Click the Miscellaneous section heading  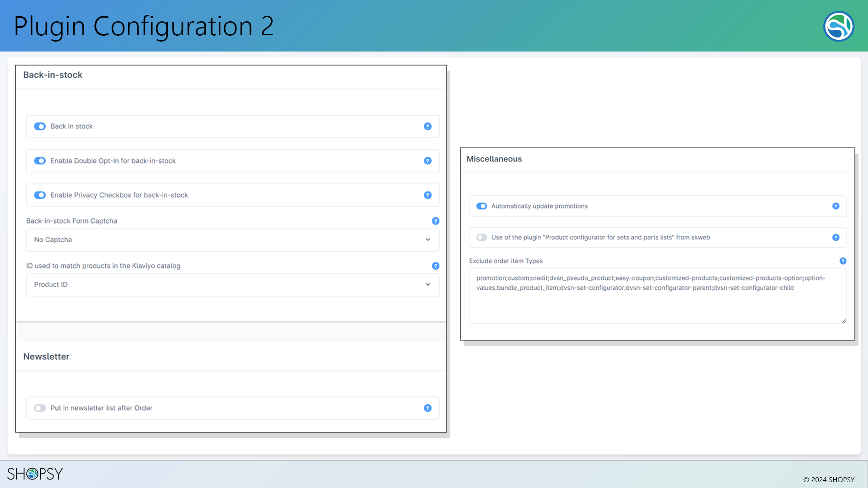click(x=494, y=159)
